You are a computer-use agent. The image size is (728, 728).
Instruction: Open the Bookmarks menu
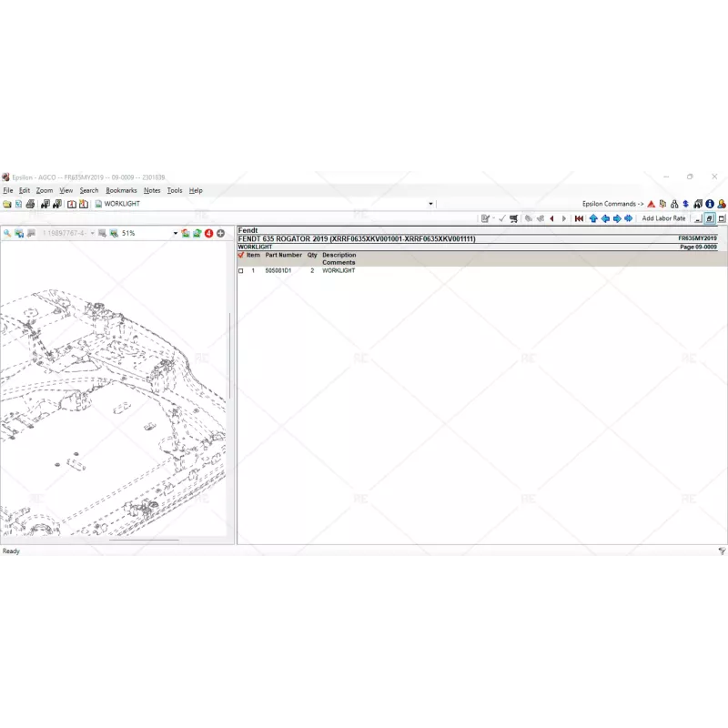pyautogui.click(x=121, y=190)
